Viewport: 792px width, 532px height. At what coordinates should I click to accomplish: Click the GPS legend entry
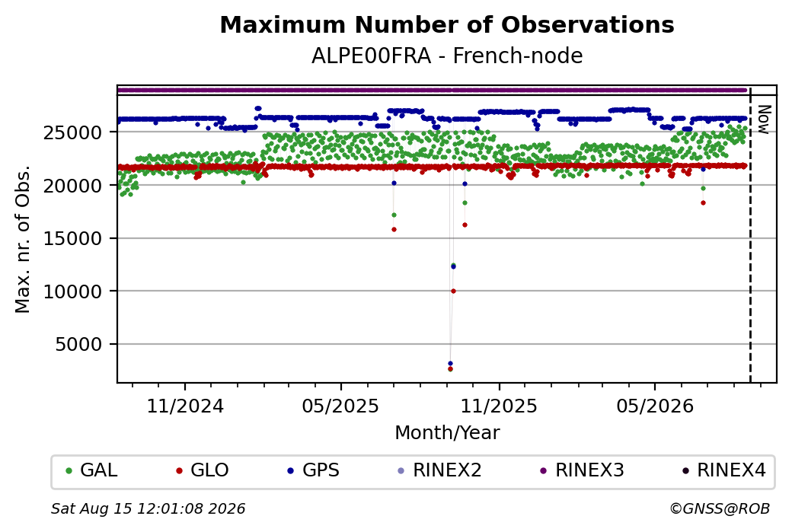click(313, 470)
